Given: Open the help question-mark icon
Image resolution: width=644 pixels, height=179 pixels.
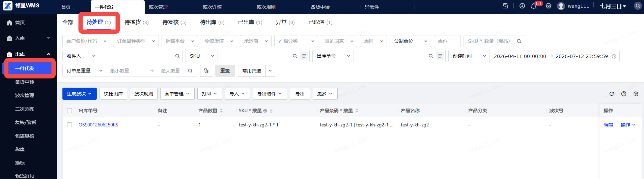Looking at the screenshot, I should coord(624,94).
